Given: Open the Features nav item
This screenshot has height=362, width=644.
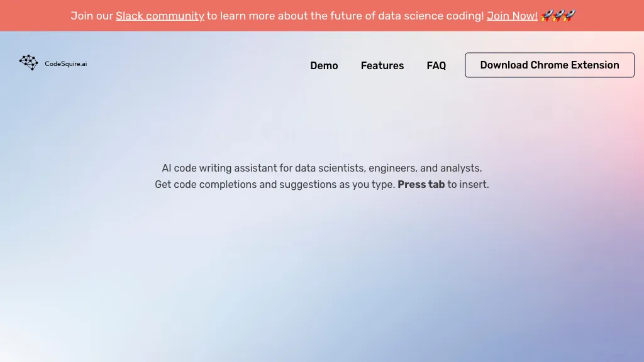Looking at the screenshot, I should 382,65.
